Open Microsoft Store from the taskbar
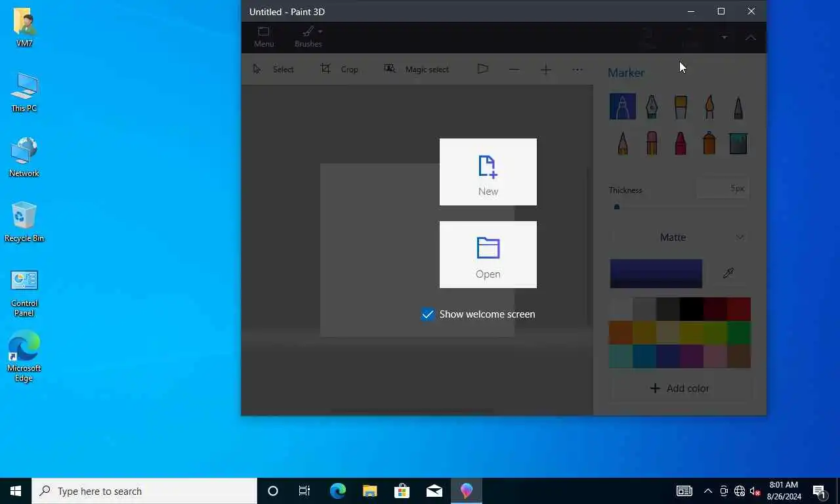 coord(402,491)
